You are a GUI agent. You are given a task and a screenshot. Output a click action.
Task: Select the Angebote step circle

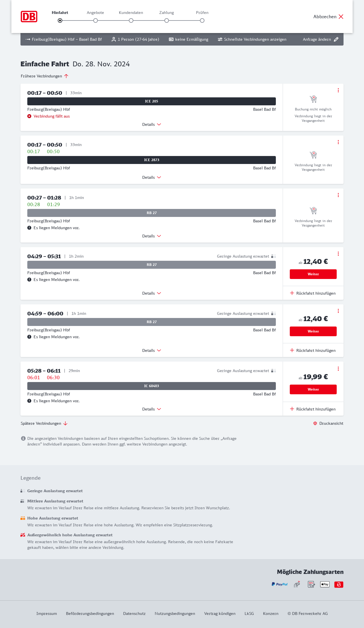coord(96,20)
